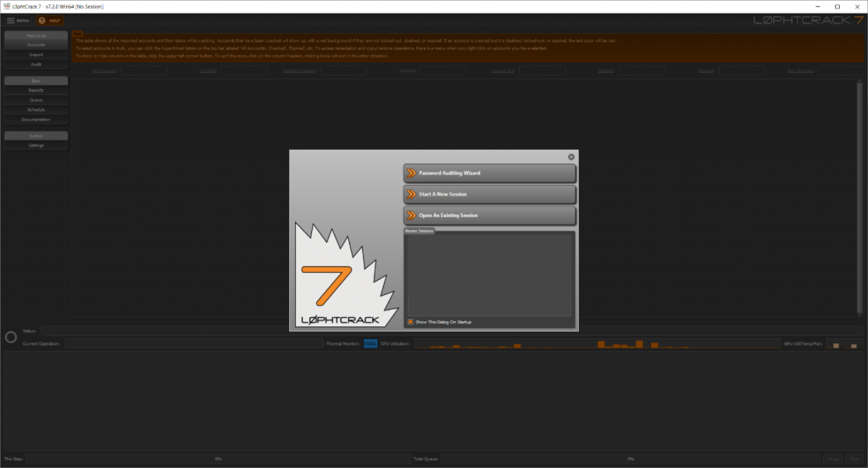
Task: Click inside the Recent Sessions list
Action: point(490,276)
